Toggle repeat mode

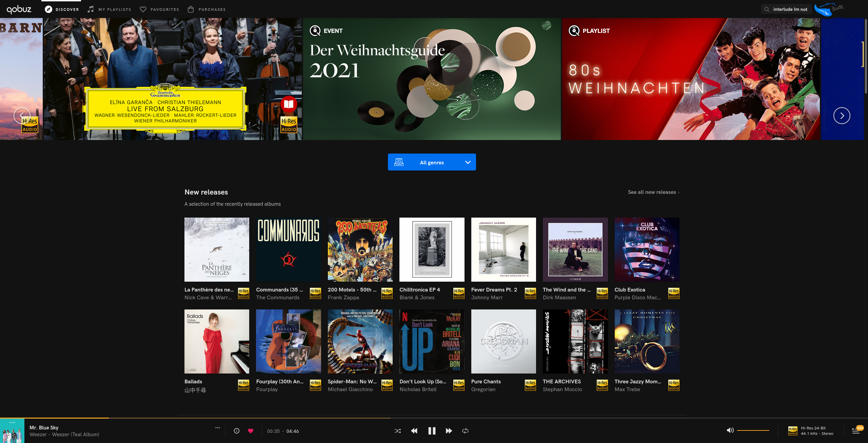point(465,431)
